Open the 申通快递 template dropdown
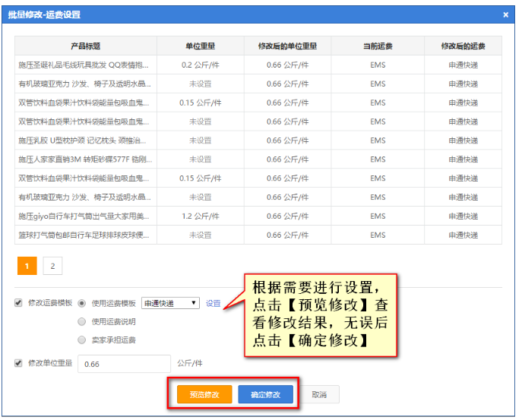522x420 pixels. (171, 303)
